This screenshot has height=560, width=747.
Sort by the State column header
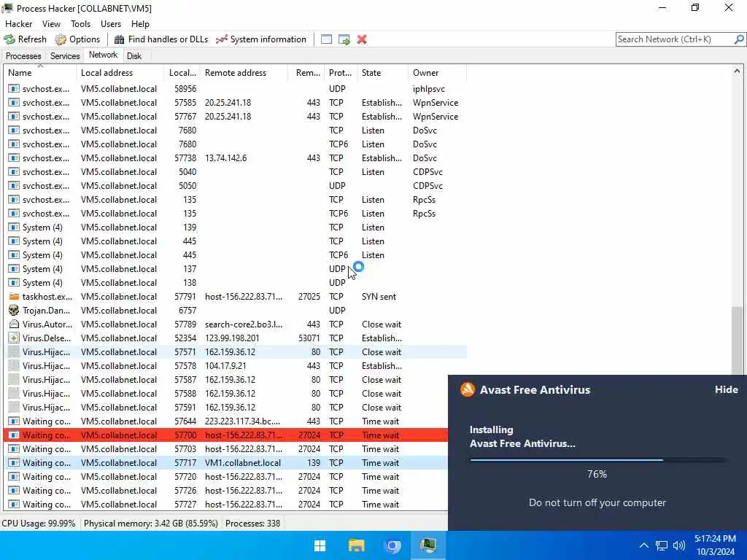click(382, 73)
